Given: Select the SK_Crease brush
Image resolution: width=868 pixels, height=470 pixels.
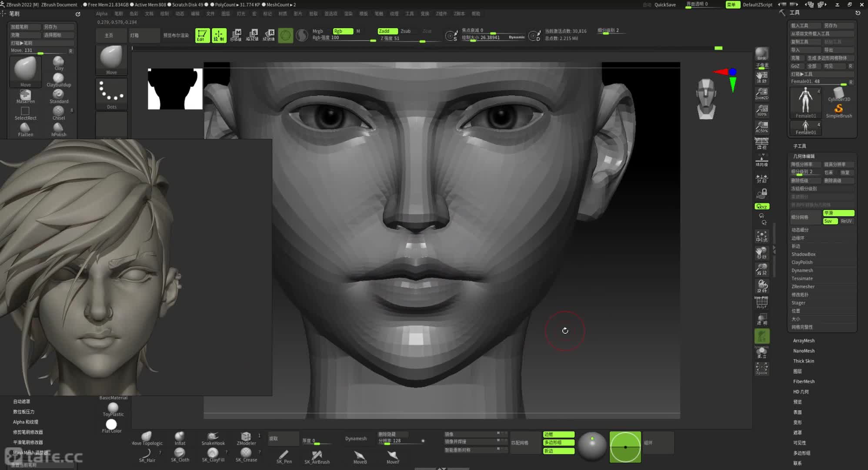Looking at the screenshot, I should pyautogui.click(x=246, y=455).
